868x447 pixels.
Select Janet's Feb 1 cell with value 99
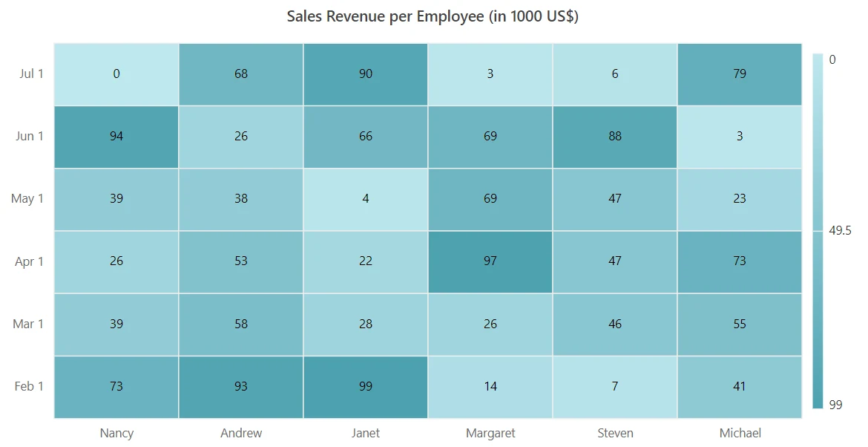[365, 387]
